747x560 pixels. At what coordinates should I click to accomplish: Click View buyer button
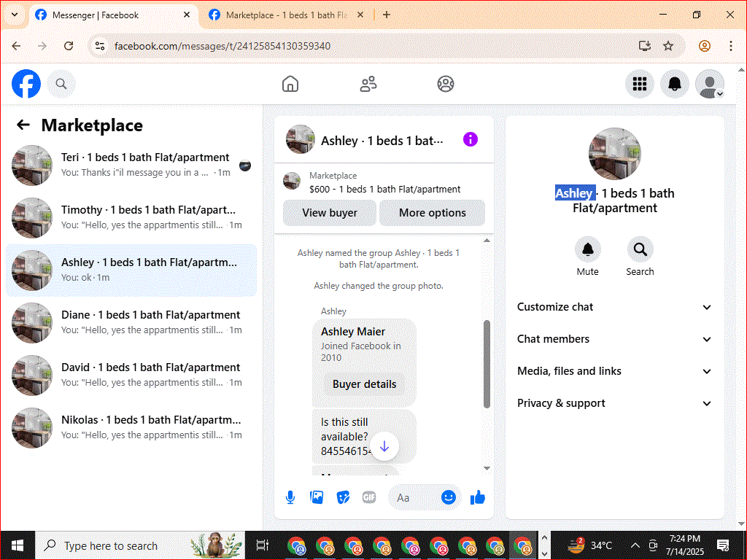[x=330, y=213]
